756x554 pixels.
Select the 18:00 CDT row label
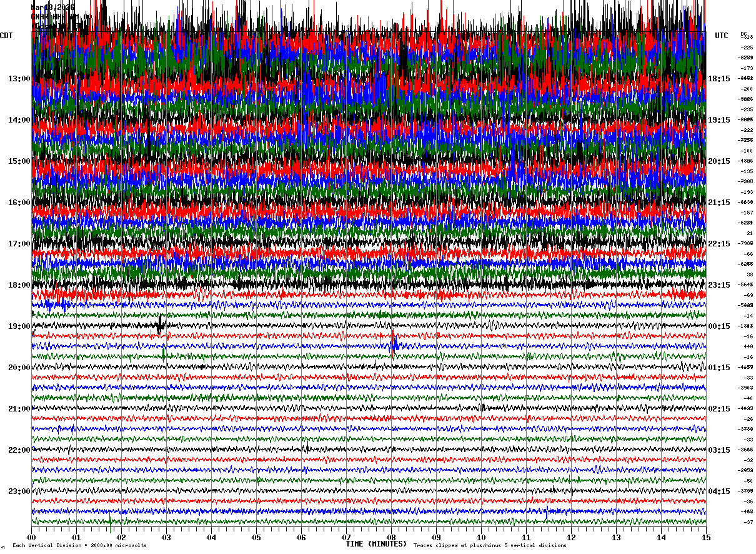19,285
